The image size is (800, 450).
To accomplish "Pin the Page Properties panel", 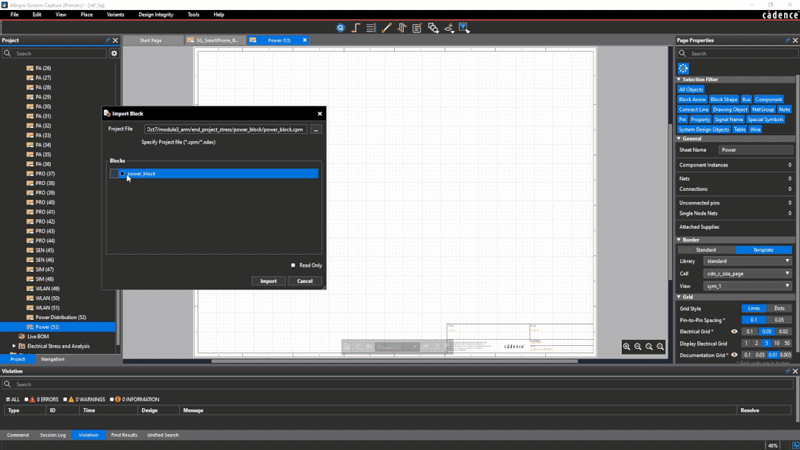I will [787, 40].
